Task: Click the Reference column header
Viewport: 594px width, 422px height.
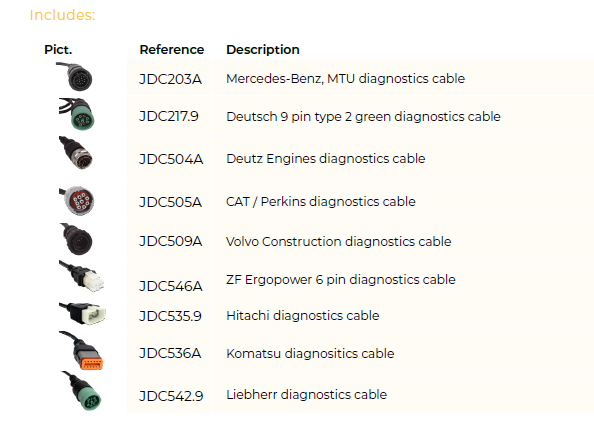Action: (172, 50)
